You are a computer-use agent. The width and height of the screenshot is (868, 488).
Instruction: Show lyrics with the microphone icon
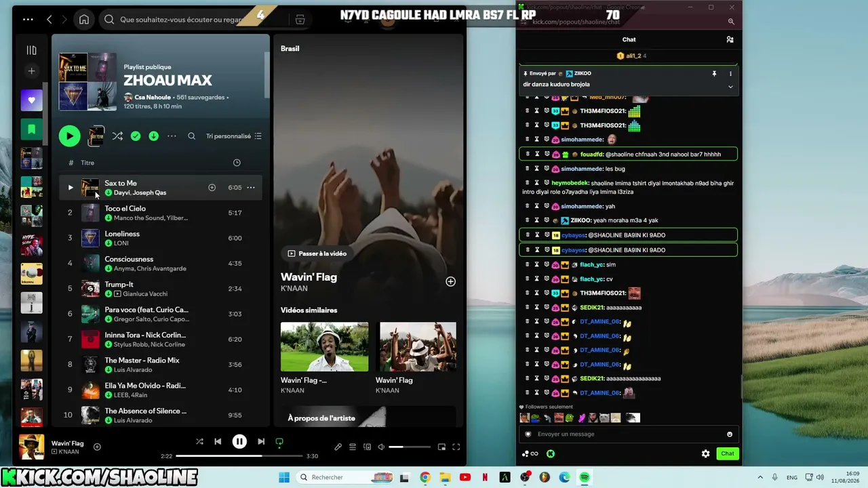click(x=338, y=447)
